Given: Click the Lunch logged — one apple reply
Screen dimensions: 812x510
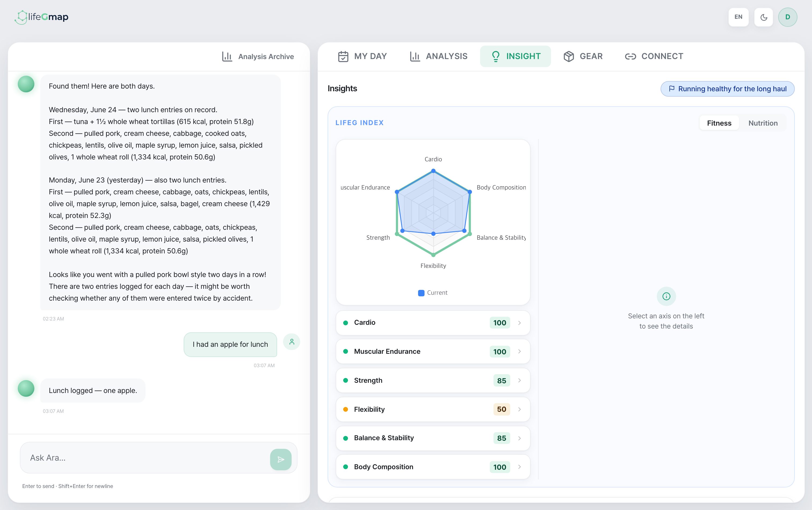Looking at the screenshot, I should (x=93, y=390).
